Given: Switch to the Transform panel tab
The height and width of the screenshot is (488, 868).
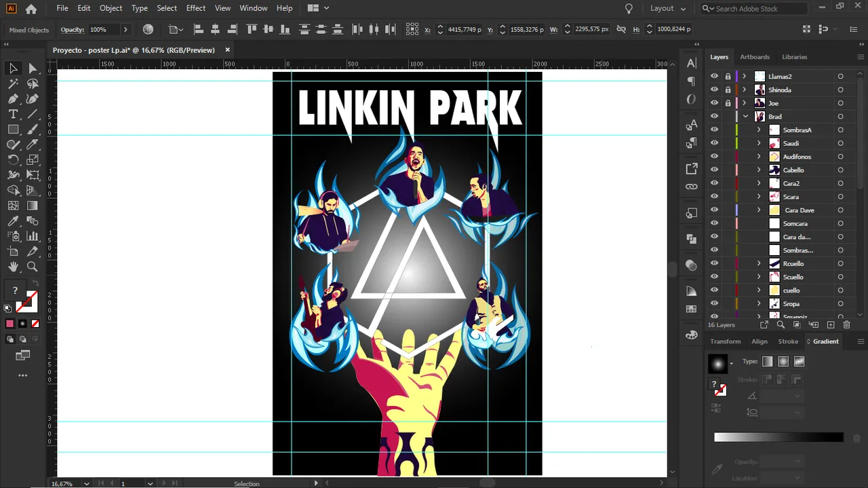Looking at the screenshot, I should click(x=726, y=341).
